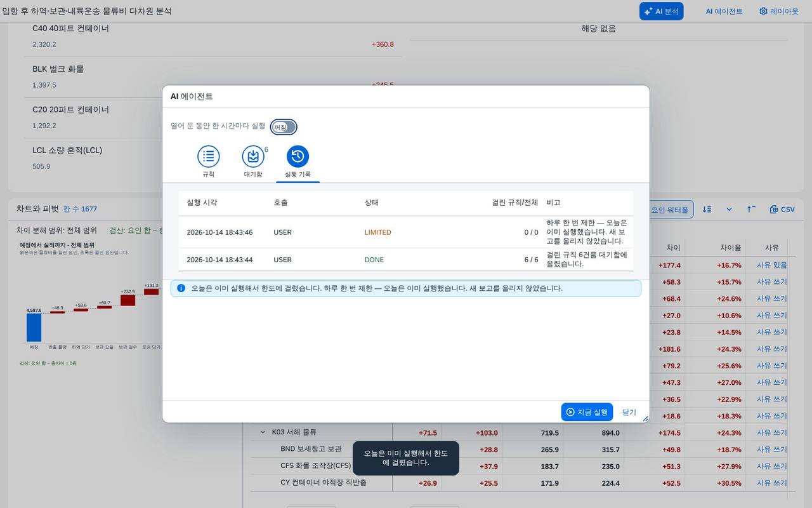Viewport: 812px width, 508px height.
Task: Click the 차이율 column header
Action: [x=730, y=247]
